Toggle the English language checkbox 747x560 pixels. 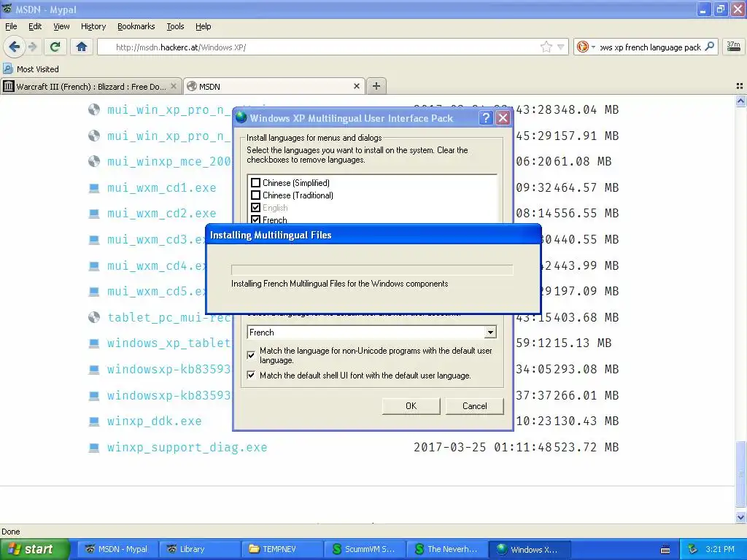click(x=255, y=208)
